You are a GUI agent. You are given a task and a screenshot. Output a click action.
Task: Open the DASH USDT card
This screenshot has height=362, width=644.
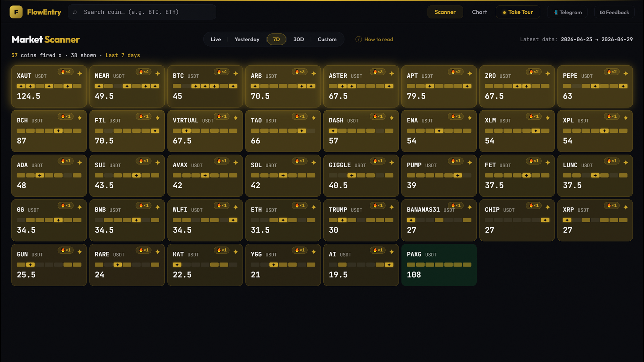point(361,131)
